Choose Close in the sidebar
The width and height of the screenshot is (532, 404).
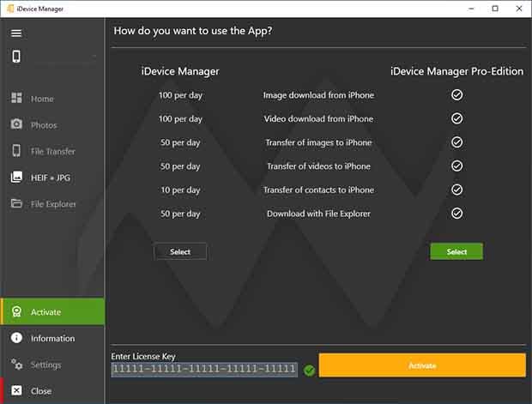[x=52, y=391]
